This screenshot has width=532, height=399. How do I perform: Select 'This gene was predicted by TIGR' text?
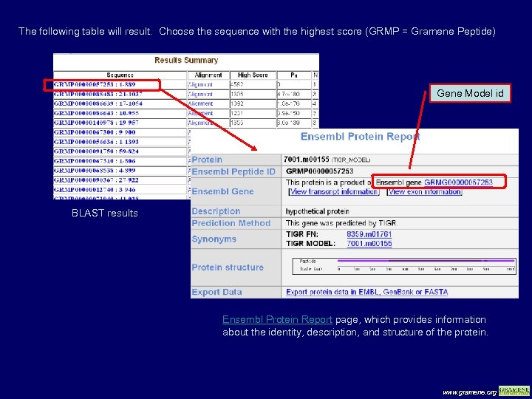342,223
